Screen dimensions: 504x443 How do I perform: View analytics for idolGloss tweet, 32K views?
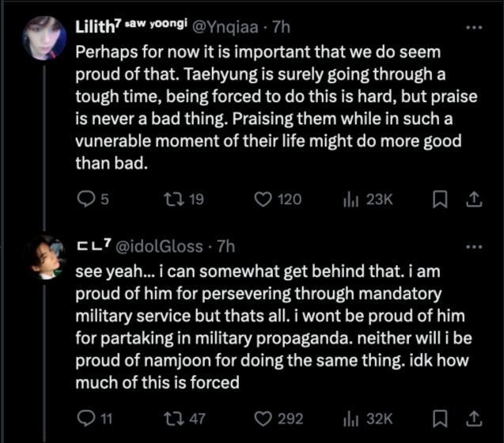349,416
